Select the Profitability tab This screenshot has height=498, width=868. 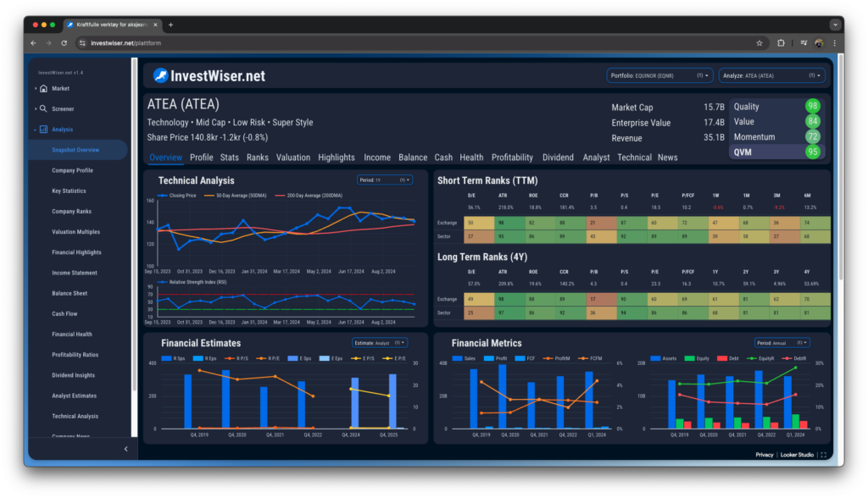[512, 158]
